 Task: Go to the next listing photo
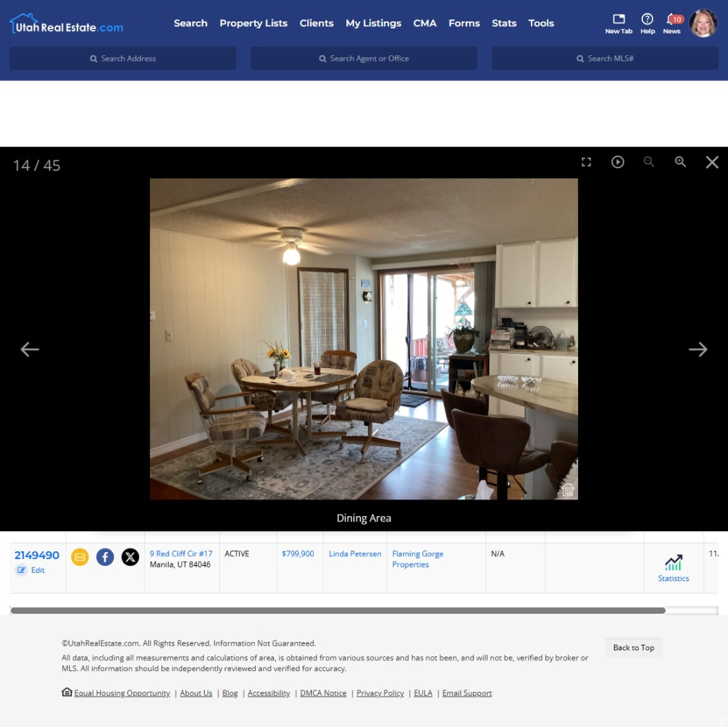698,349
